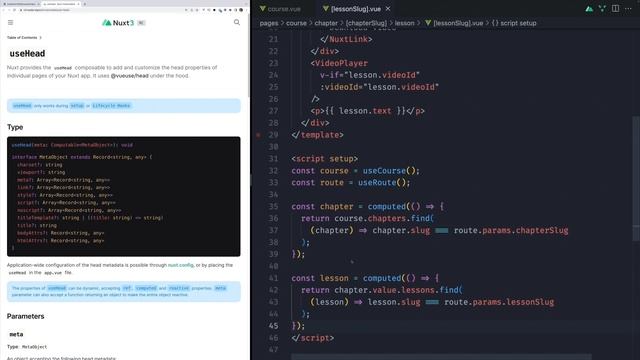Click the 'meta' parameter heading
Image resolution: width=640 pixels, height=360 pixels.
(16, 334)
